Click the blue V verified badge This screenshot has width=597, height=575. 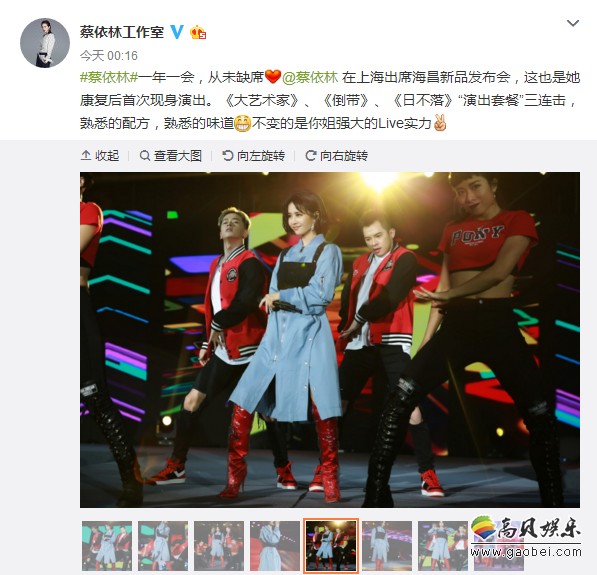(x=176, y=32)
